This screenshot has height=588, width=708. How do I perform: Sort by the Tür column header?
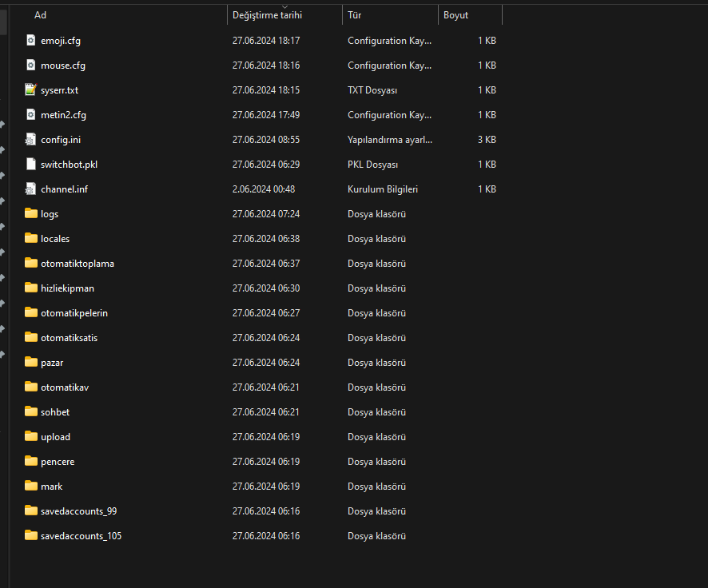click(x=355, y=15)
